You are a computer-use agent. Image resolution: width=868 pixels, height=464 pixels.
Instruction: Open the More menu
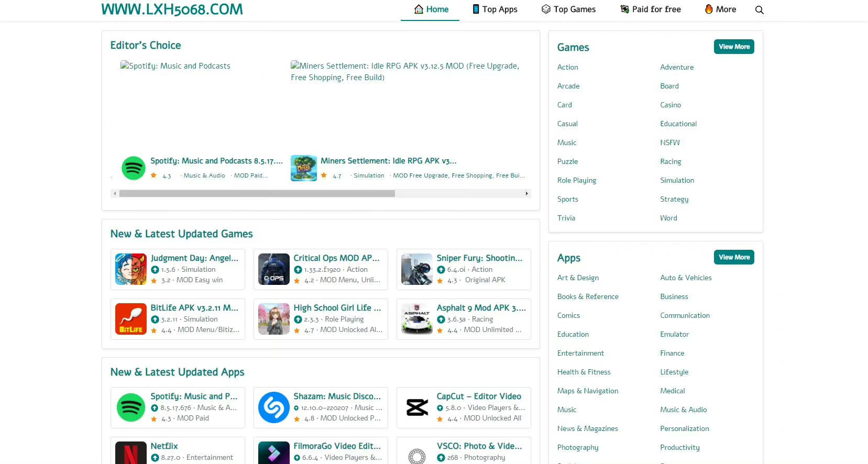pyautogui.click(x=720, y=9)
